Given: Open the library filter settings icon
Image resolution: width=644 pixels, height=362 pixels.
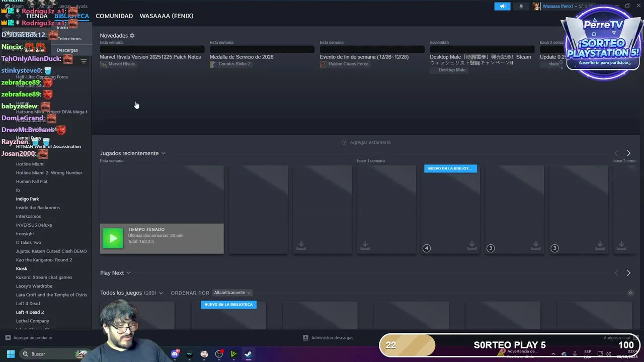Looking at the screenshot, I should point(84,61).
